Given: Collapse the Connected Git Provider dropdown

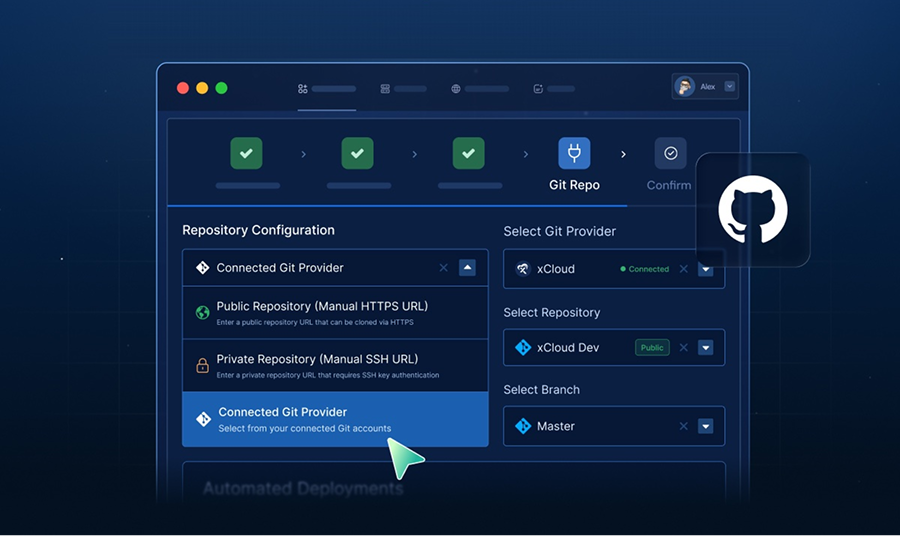Looking at the screenshot, I should [468, 268].
